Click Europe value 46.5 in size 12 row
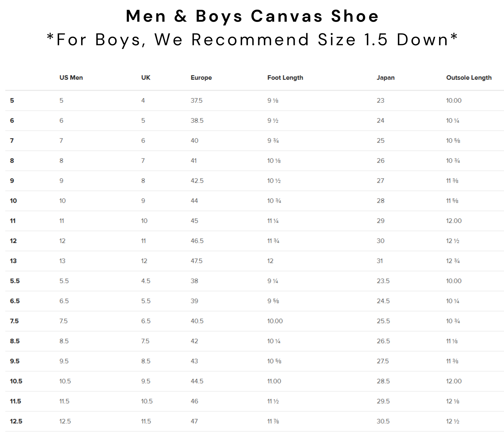This screenshot has height=440, width=504. (197, 241)
